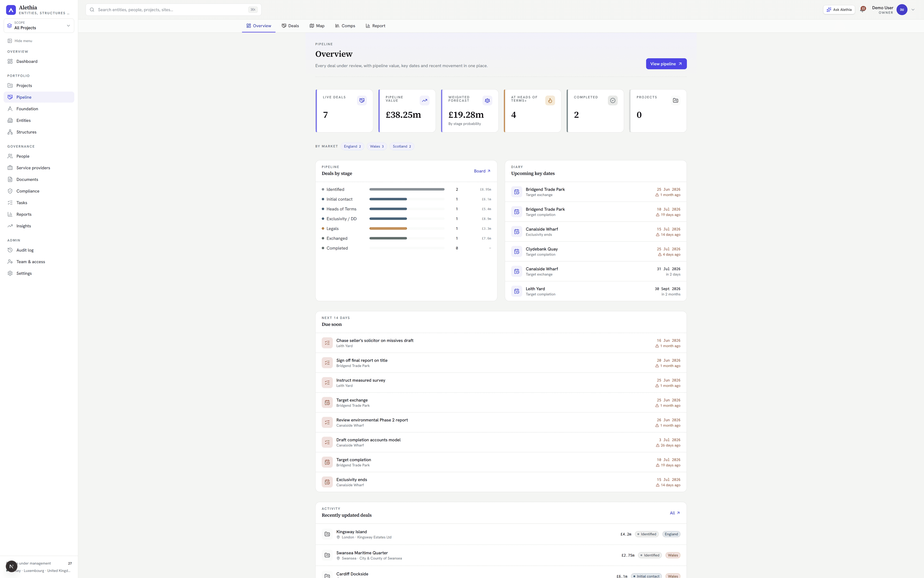
Task: Open People in the sidebar
Action: pos(39,156)
